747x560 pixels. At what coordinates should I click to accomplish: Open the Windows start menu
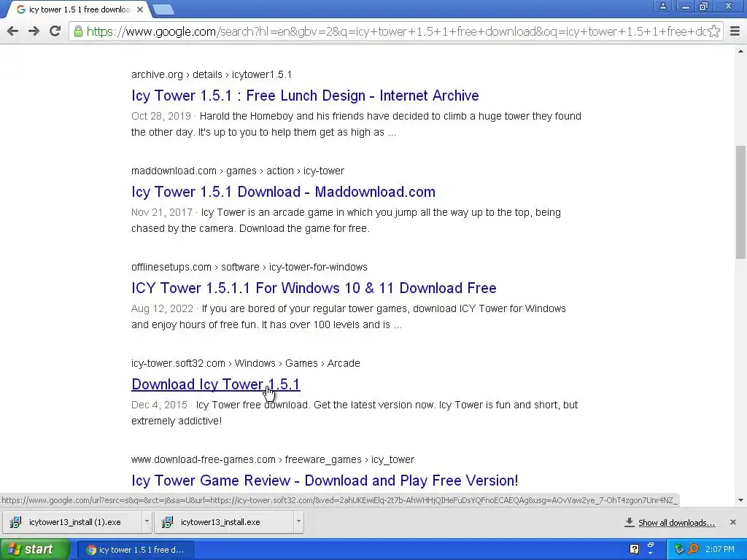coord(35,550)
